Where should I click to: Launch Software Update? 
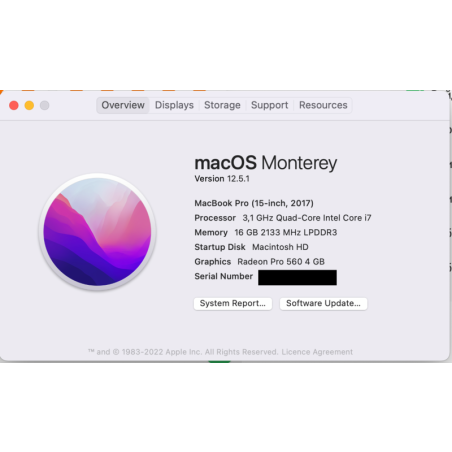point(323,303)
